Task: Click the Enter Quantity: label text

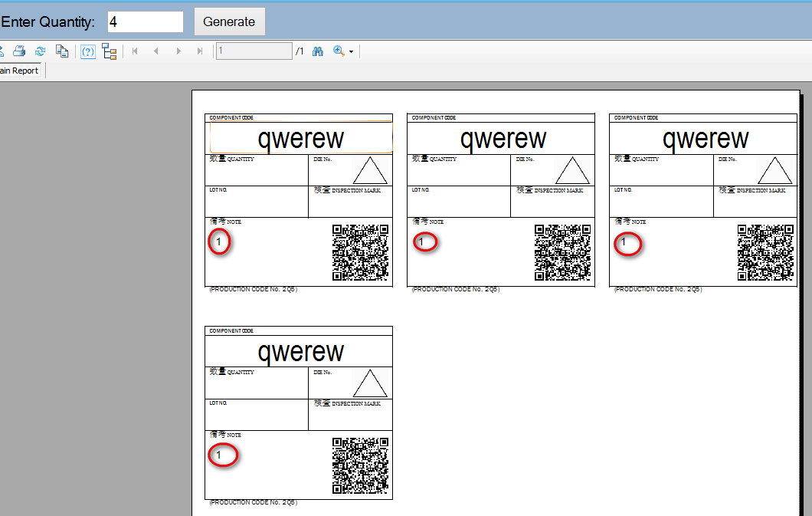Action: [47, 21]
